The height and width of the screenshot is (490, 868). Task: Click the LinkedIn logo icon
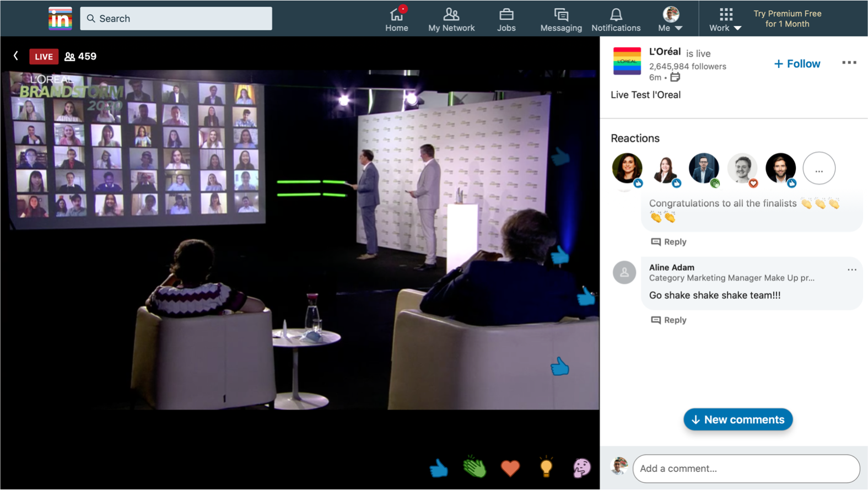pyautogui.click(x=60, y=19)
